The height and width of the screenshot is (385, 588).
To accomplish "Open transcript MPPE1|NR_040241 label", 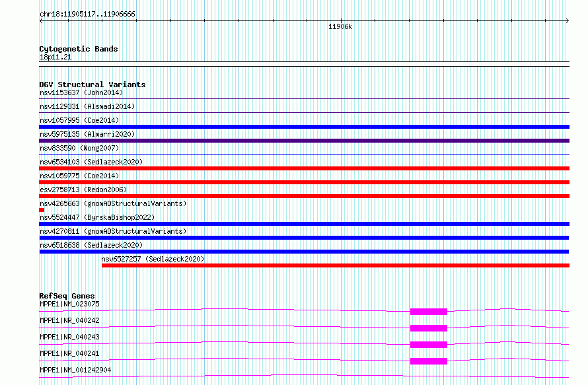I will pyautogui.click(x=69, y=353).
